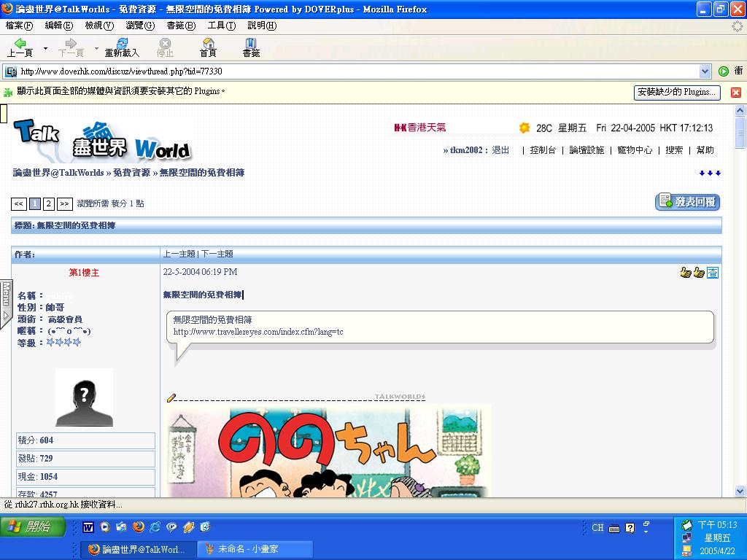Click the 發表回覆 post reply button
Viewport: 747px width, 560px height.
tap(687, 202)
